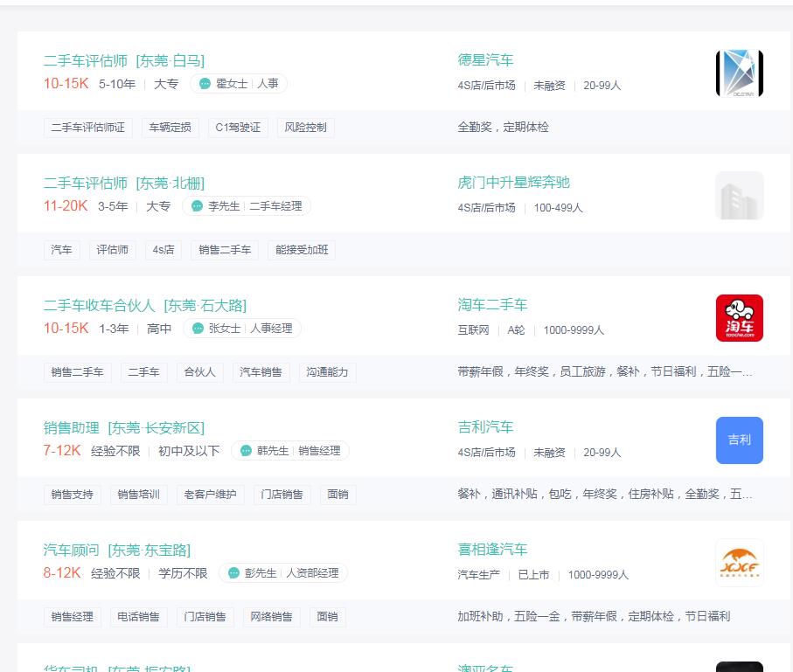Click the 网络销售 tag
Viewport: 793px width, 672px height.
pyautogui.click(x=272, y=617)
